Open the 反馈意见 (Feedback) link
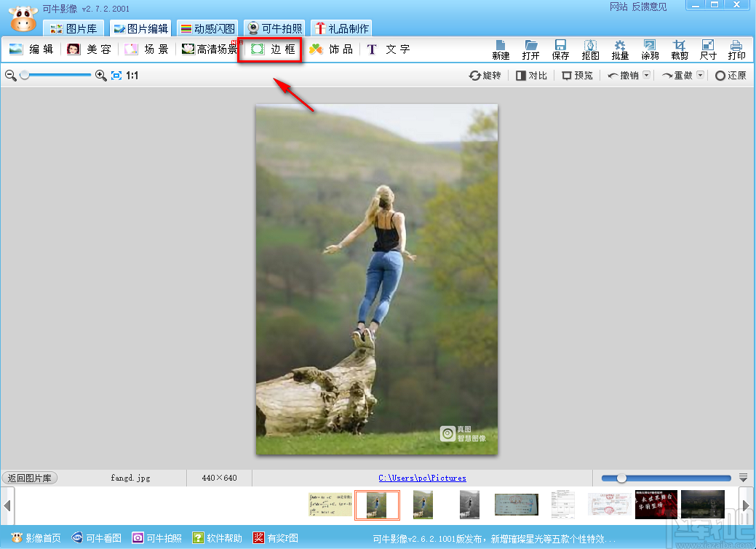756x549 pixels. coord(650,7)
